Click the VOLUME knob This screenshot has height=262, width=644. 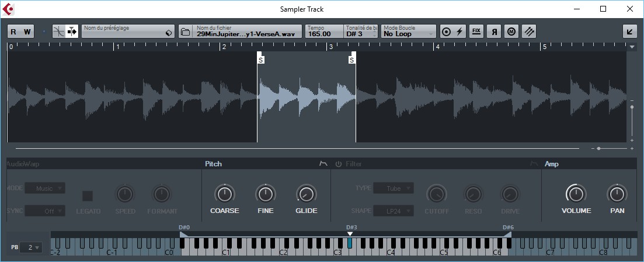click(x=576, y=194)
